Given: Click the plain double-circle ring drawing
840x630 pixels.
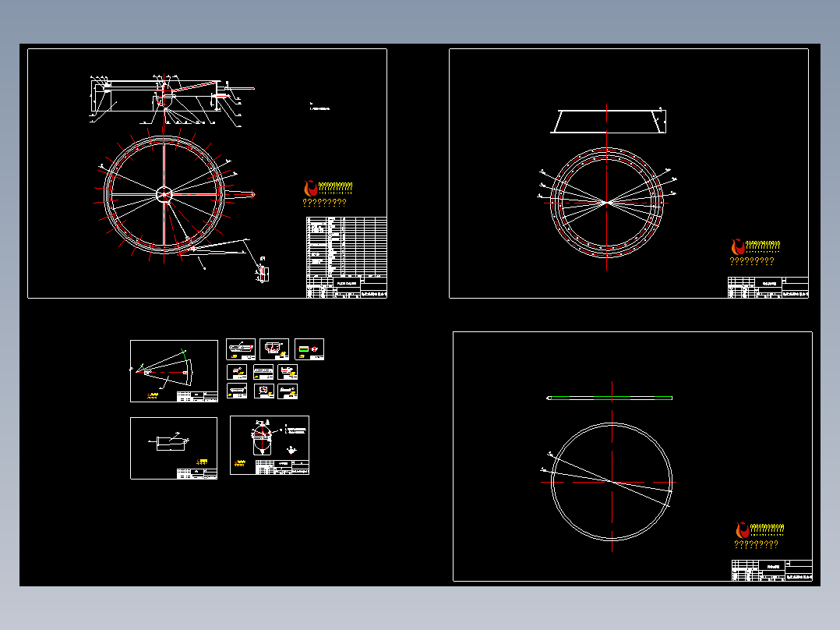Looking at the screenshot, I should pos(611,482).
